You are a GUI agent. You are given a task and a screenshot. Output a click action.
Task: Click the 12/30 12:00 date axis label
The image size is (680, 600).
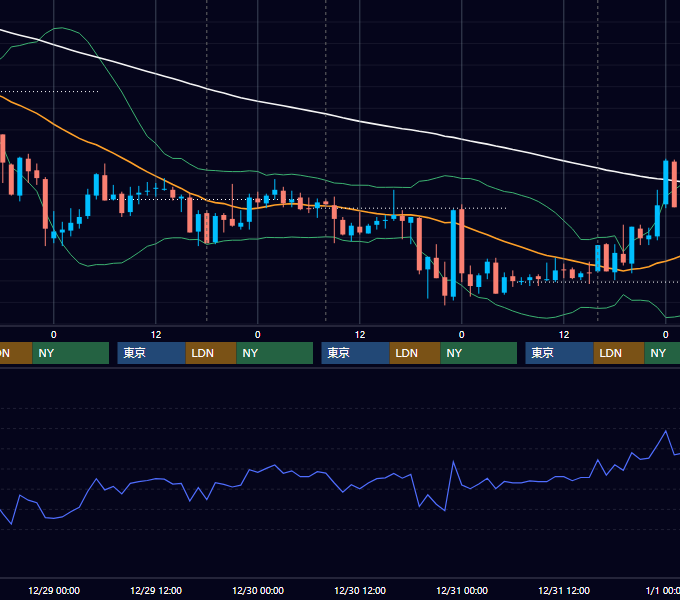tap(360, 590)
